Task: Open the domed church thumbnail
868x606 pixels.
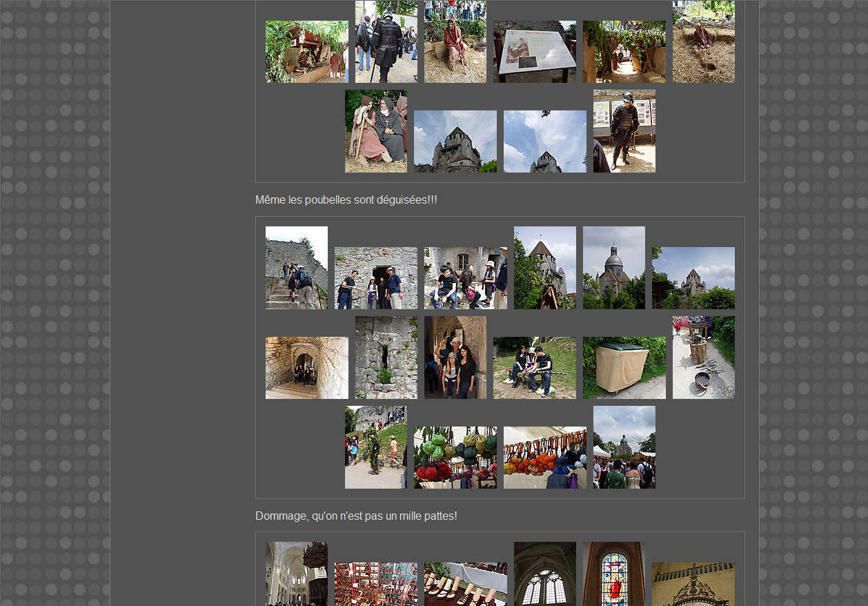Action: [613, 268]
